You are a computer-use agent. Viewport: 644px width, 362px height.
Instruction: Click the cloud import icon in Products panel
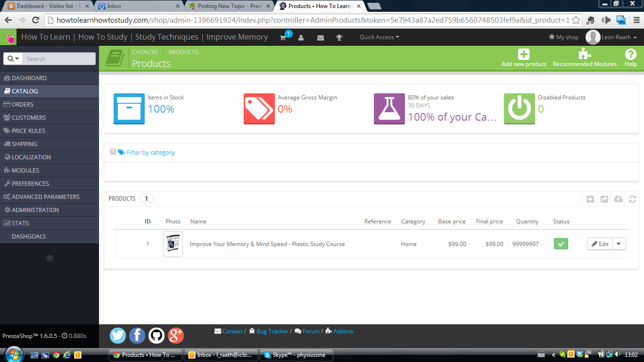[619, 199]
